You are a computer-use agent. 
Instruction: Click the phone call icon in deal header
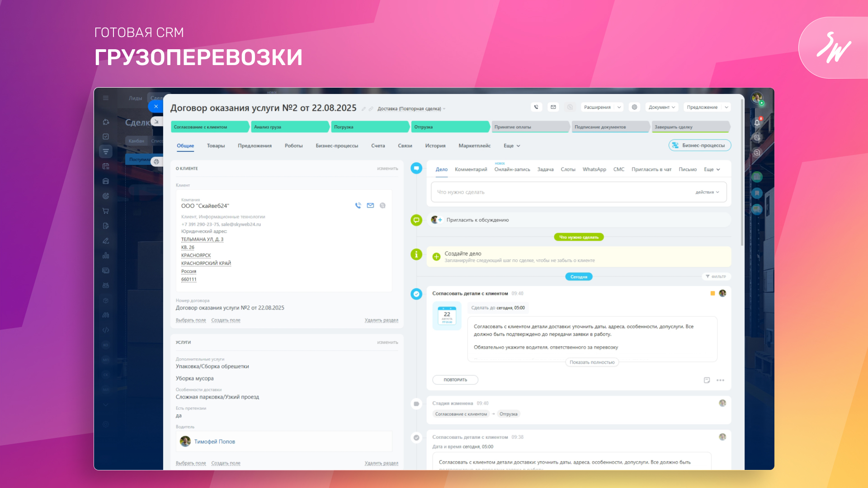[536, 107]
